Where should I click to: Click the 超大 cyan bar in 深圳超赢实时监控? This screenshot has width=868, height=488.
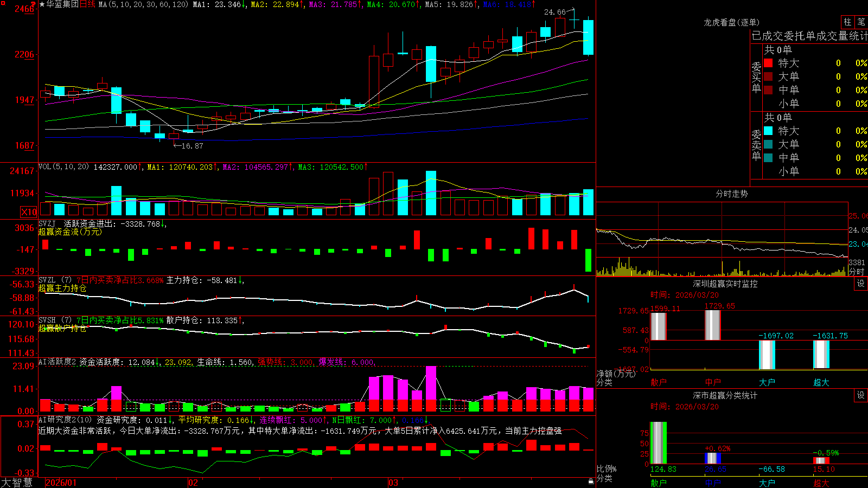821,354
